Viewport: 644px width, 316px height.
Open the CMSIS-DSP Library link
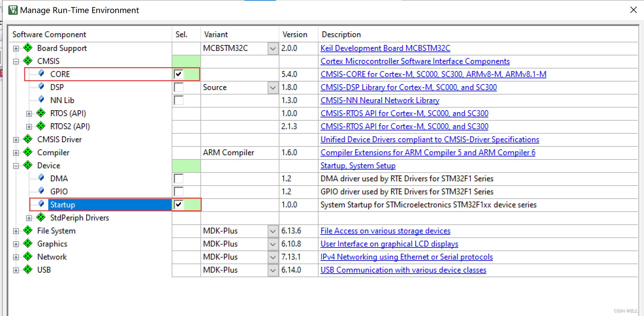tap(408, 87)
